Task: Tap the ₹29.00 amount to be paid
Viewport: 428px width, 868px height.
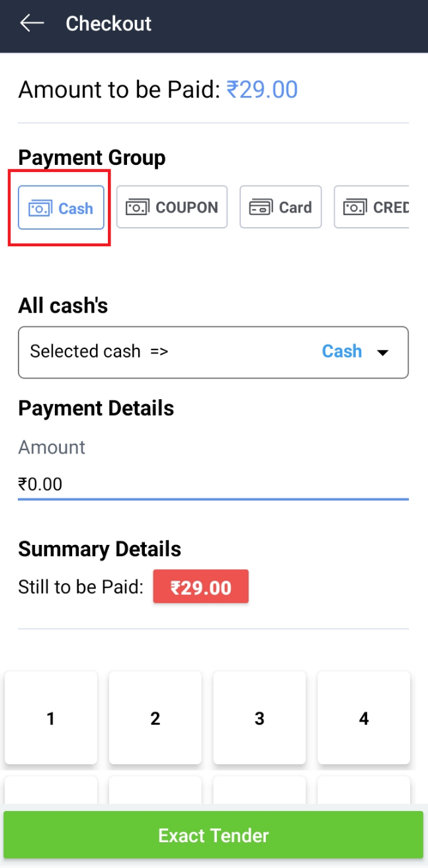Action: click(x=262, y=89)
